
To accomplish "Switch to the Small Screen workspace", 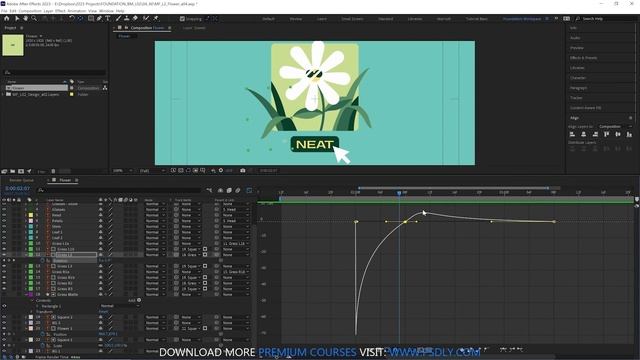I will tap(352, 19).
